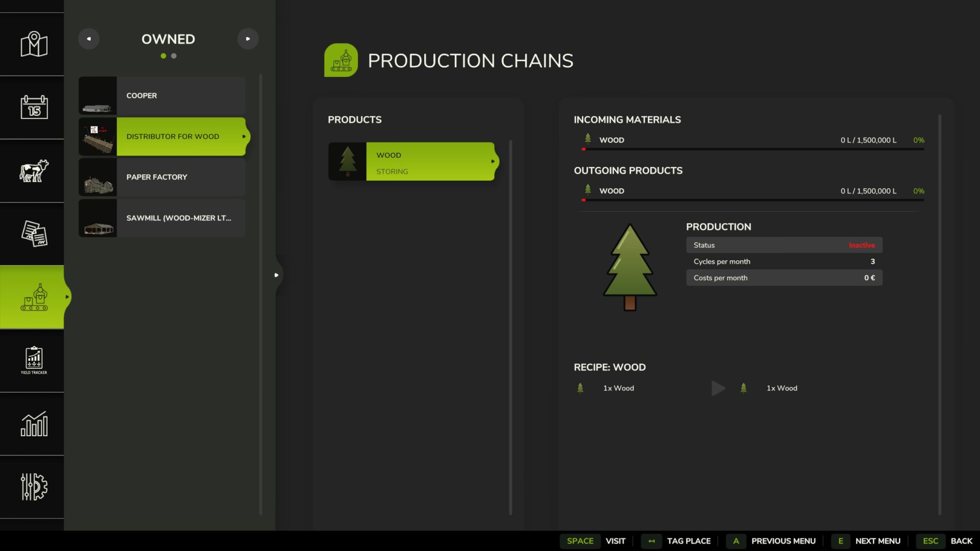Open the map overview icon
Image resolution: width=980 pixels, height=551 pixels.
(34, 44)
